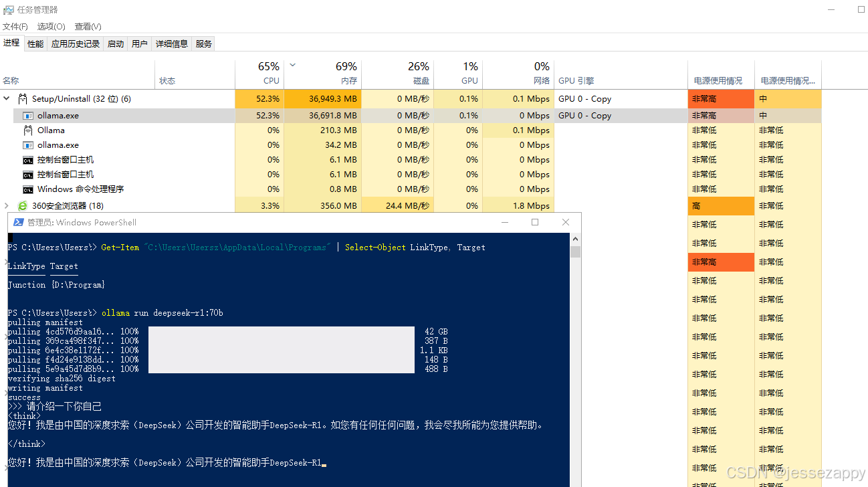
Task: Switch to the 启动 tab
Action: point(116,43)
